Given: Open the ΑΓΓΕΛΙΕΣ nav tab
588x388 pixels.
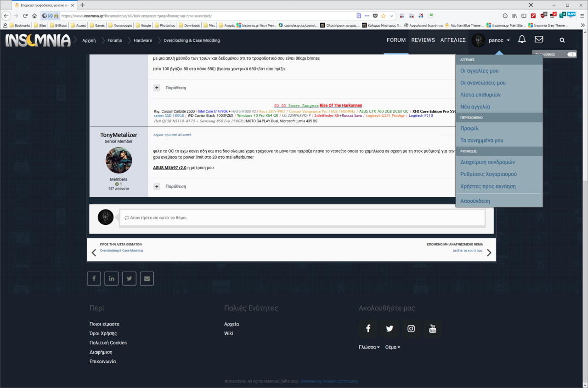Looking at the screenshot, I should coord(453,40).
